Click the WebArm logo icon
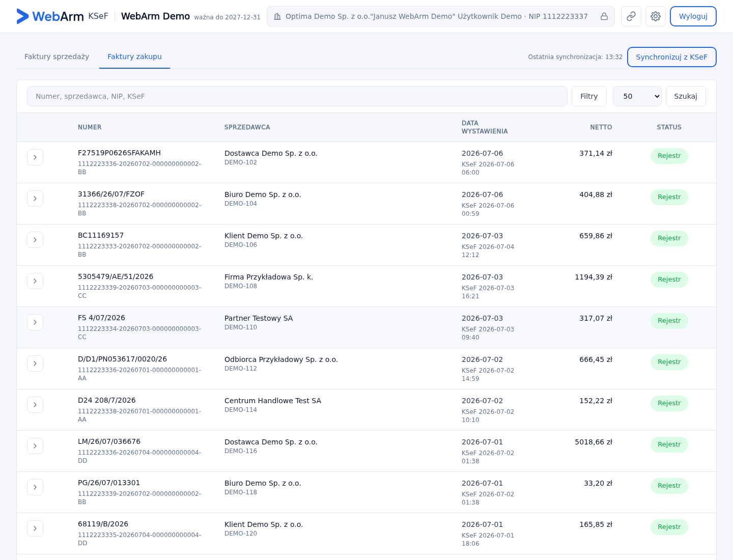Viewport: 733px width, 560px height. coord(22,16)
